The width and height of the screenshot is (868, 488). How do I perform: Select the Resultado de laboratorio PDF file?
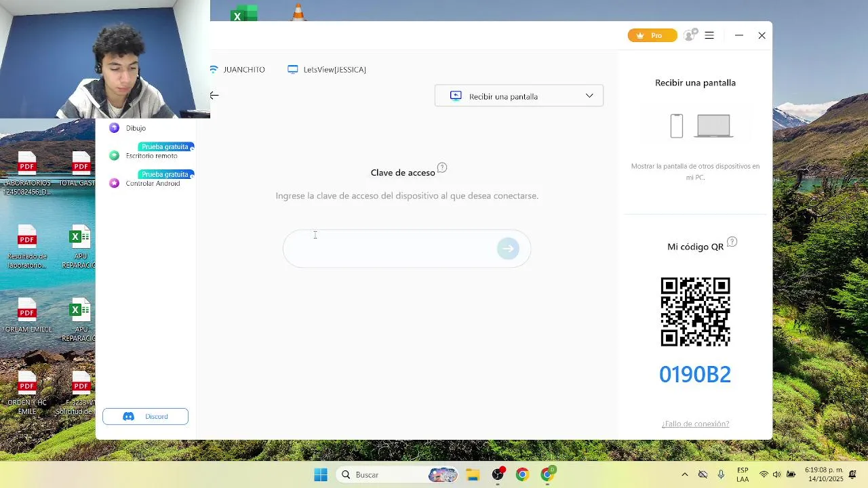27,247
